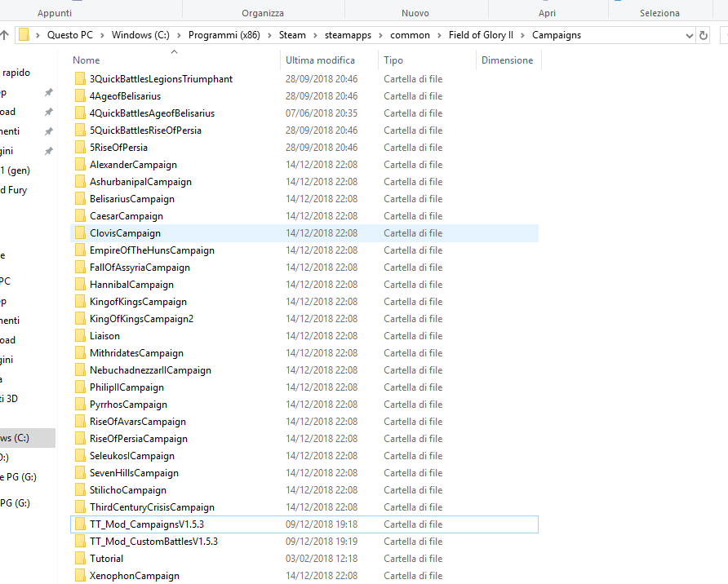The width and height of the screenshot is (728, 584).
Task: Navigate to Programmi (x86) in breadcrumb
Action: point(224,35)
